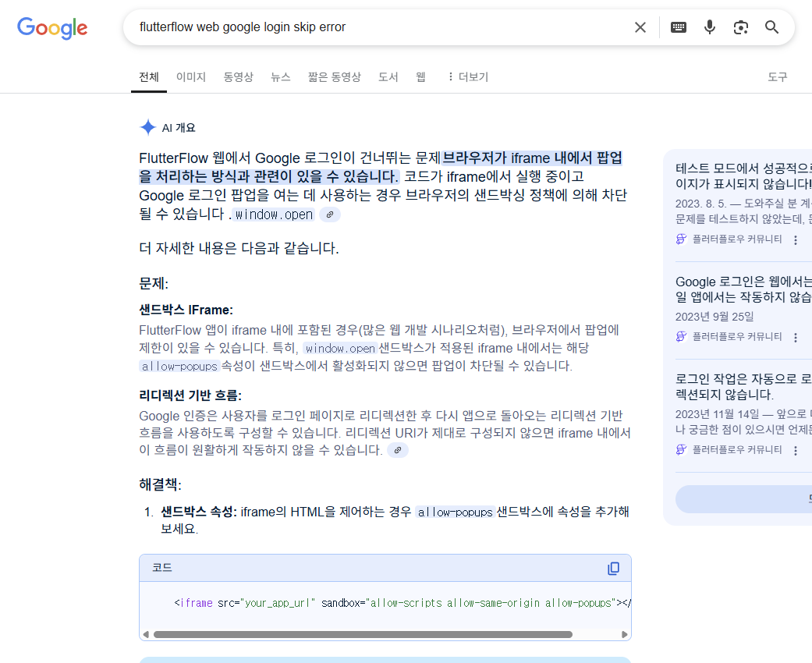Open options menu for 2023. 8. 5. card
This screenshot has height=663, width=812.
(796, 239)
